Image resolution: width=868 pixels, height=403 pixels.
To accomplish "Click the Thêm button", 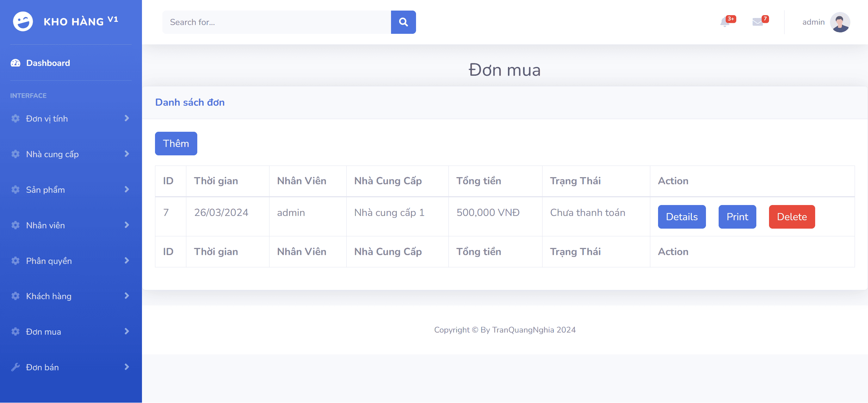I will pos(176,143).
